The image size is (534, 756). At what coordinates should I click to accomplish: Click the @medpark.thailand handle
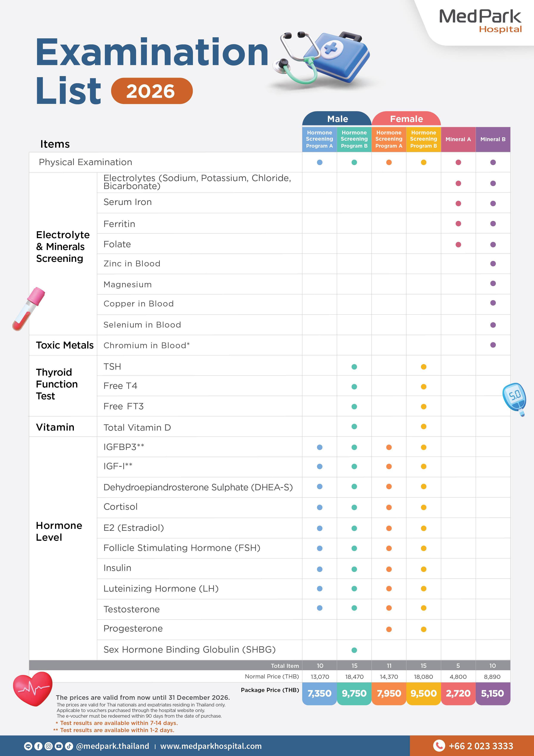(113, 746)
